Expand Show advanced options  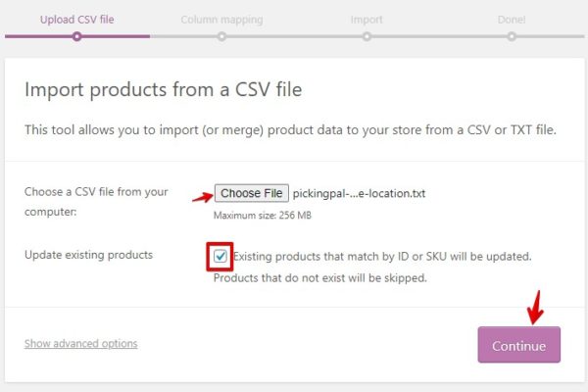(x=80, y=344)
